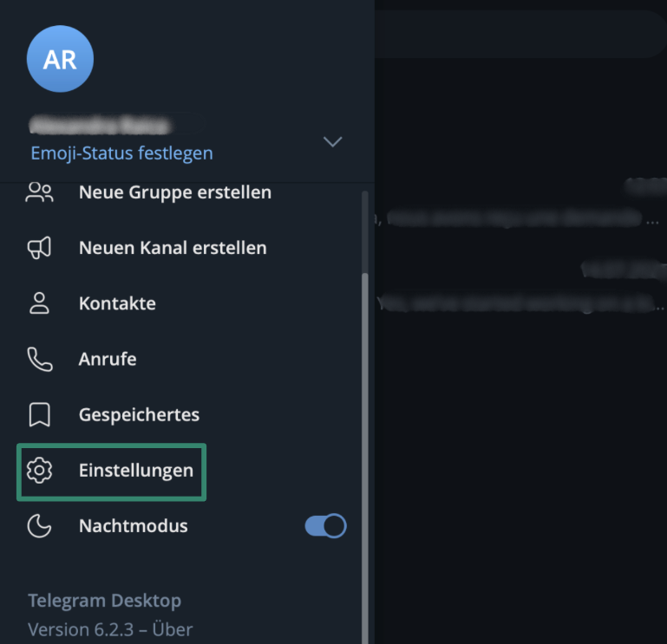Image resolution: width=667 pixels, height=644 pixels.
Task: Expand the account list chevron
Action: click(332, 141)
